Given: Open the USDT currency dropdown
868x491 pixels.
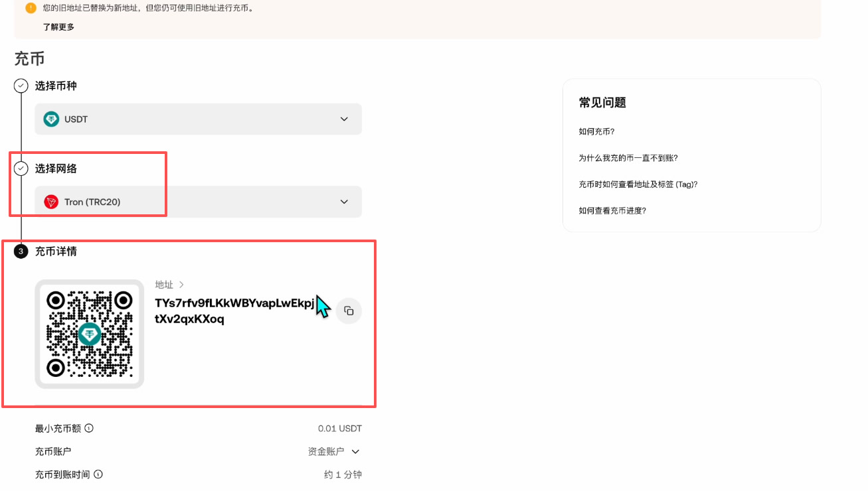Looking at the screenshot, I should pos(344,119).
